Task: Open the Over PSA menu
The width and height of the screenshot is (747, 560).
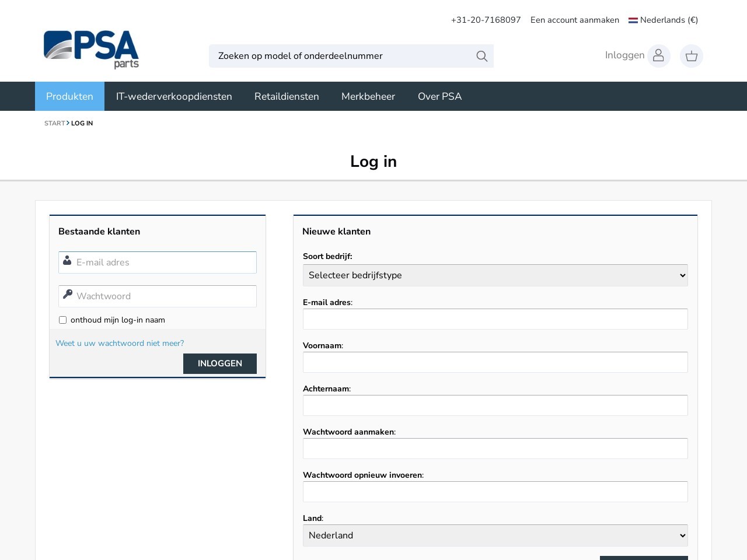Action: (x=439, y=96)
